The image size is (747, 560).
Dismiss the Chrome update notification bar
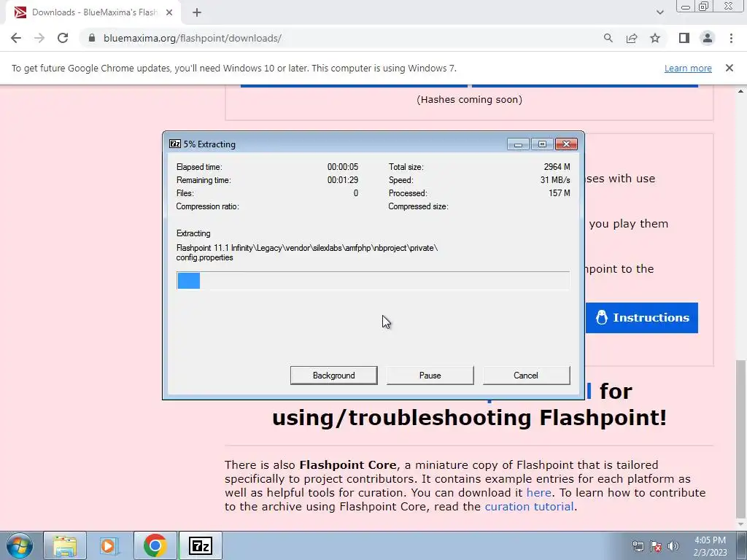(729, 68)
